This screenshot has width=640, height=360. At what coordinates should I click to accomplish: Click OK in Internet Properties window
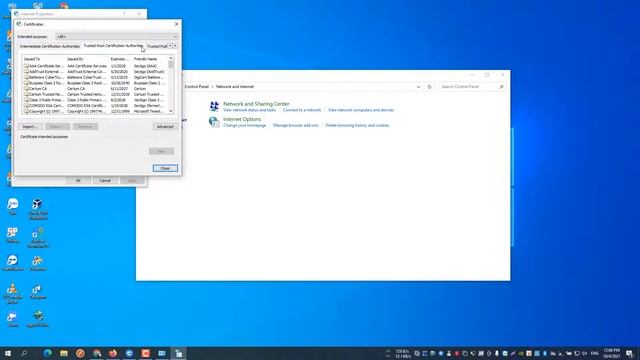pos(78,180)
